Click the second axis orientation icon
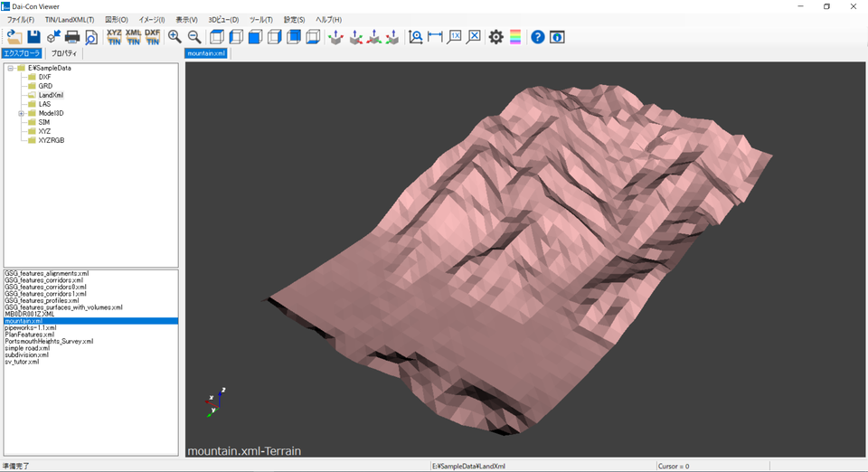The width and height of the screenshot is (868, 472). (x=355, y=37)
